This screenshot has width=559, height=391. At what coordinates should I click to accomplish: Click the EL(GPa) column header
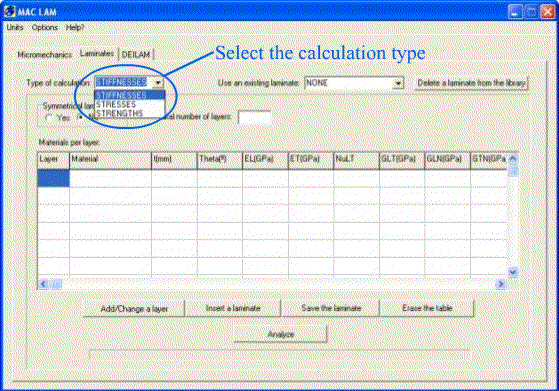pos(265,160)
